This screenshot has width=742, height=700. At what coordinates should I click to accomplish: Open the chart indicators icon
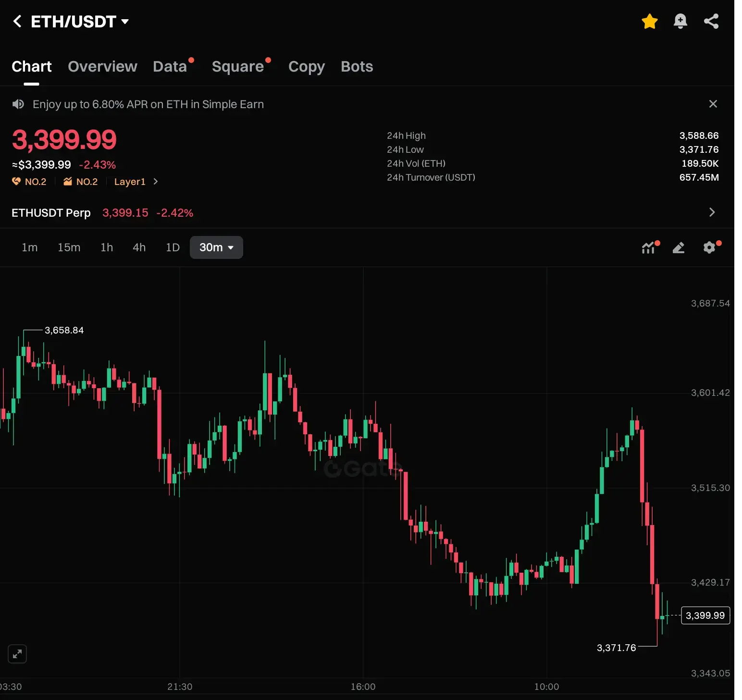[x=649, y=247]
